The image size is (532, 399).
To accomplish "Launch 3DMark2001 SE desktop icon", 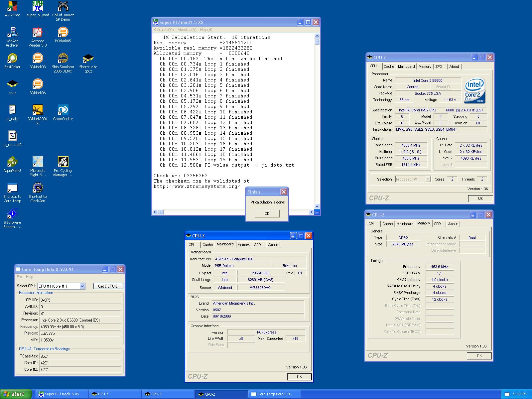I will coord(38,115).
